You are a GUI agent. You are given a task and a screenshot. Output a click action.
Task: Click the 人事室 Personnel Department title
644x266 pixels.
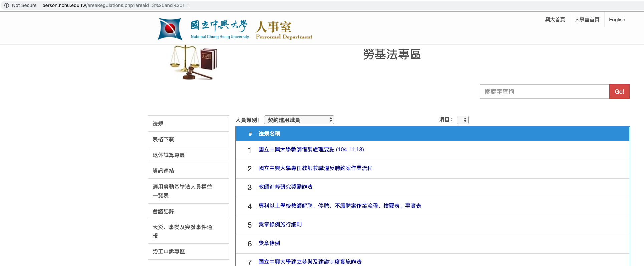coord(284,30)
